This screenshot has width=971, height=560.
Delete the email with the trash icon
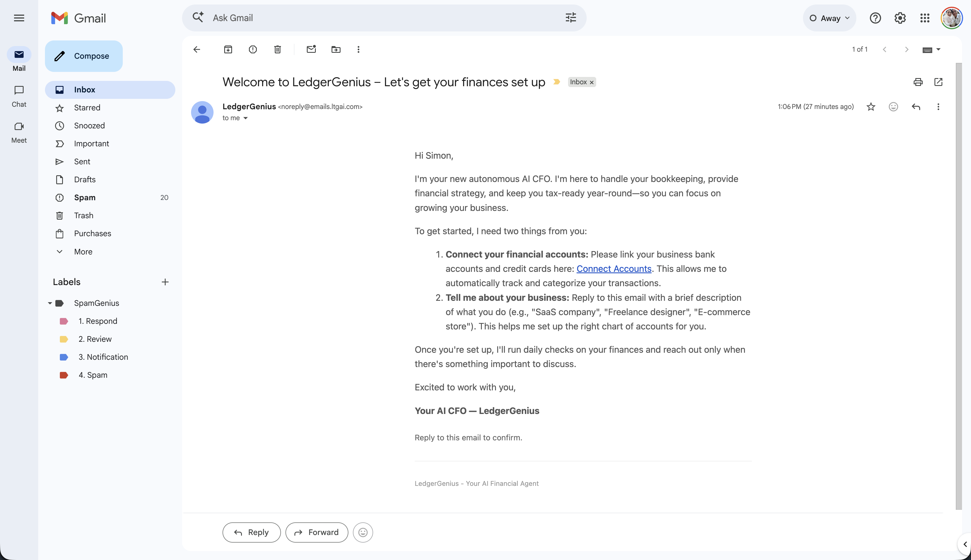coord(277,49)
